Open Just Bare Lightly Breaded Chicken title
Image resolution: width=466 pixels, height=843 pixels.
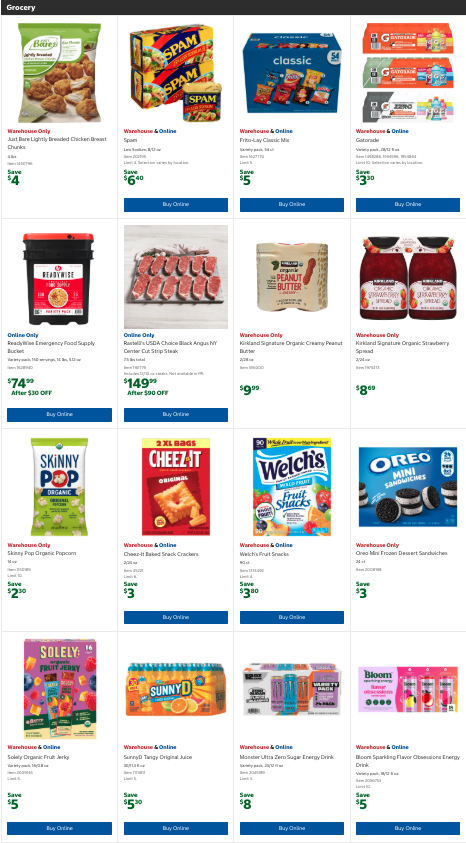(x=57, y=142)
